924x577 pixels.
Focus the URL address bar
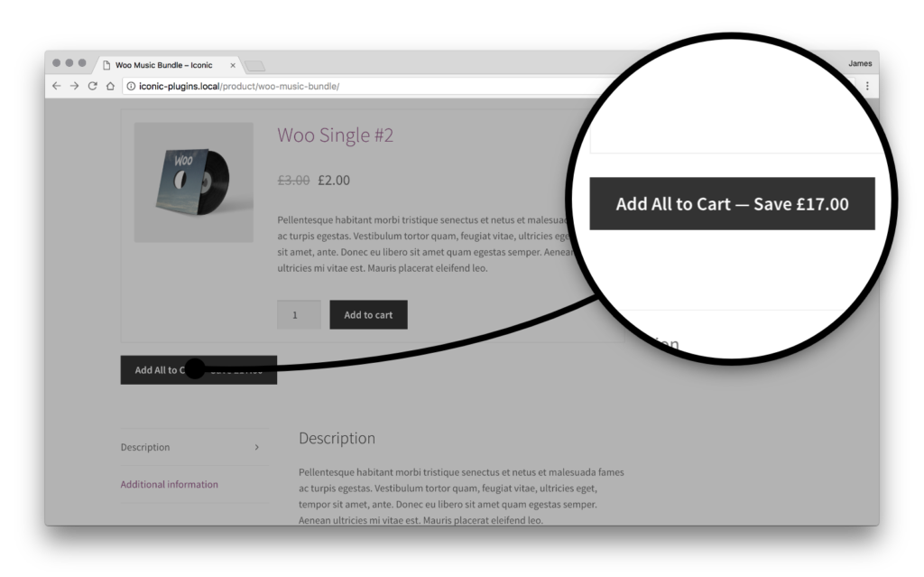361,87
